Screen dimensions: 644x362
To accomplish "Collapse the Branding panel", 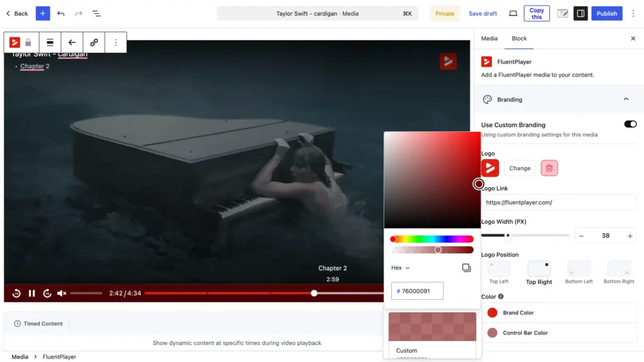I will (x=626, y=99).
